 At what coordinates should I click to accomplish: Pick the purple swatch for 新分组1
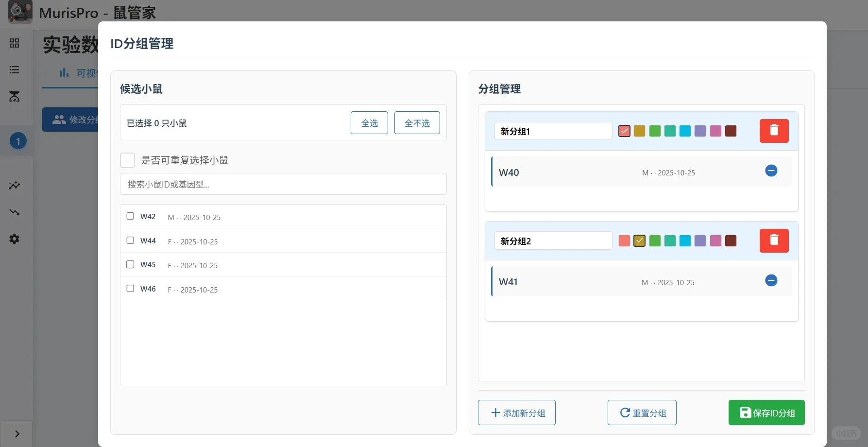[700, 131]
